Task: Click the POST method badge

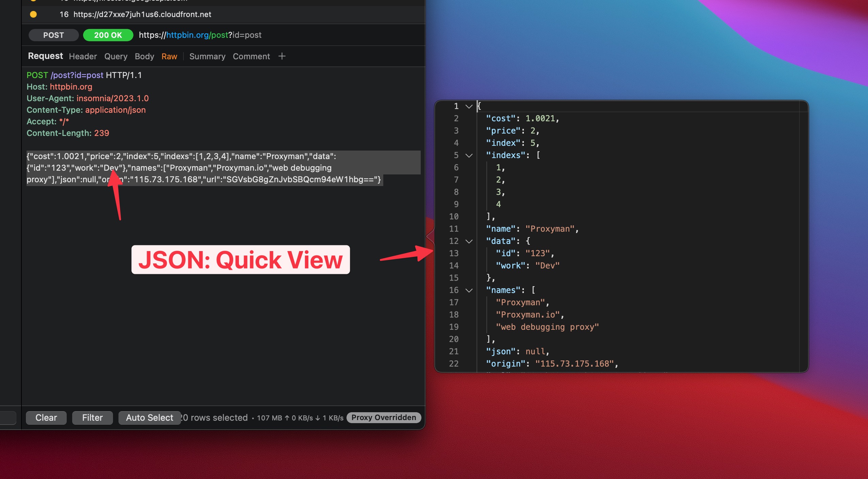Action: (x=53, y=35)
